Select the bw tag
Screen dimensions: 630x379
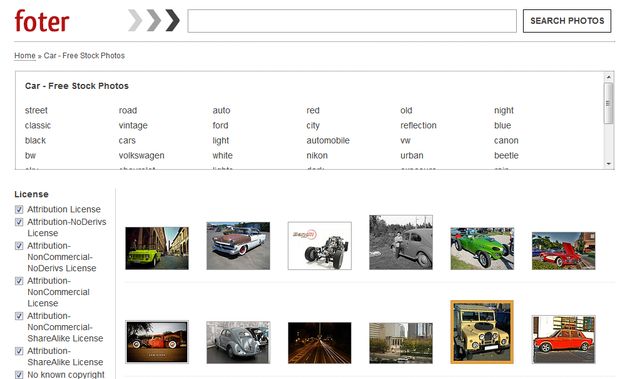(30, 155)
